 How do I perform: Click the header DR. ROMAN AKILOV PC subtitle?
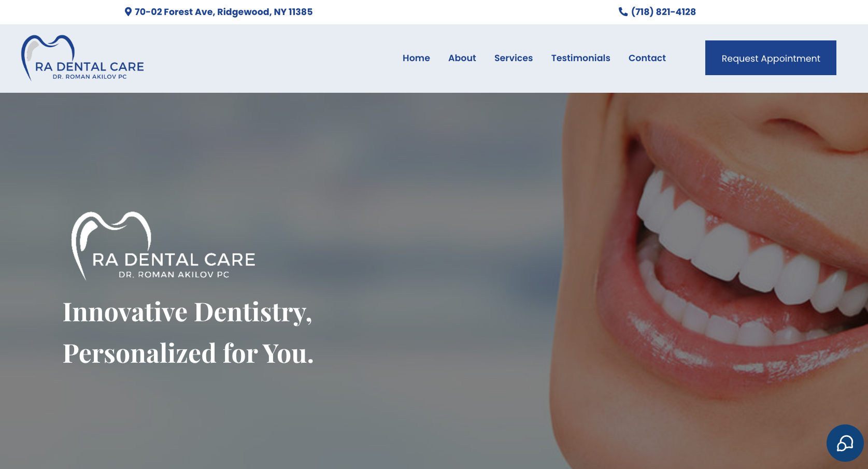90,77
